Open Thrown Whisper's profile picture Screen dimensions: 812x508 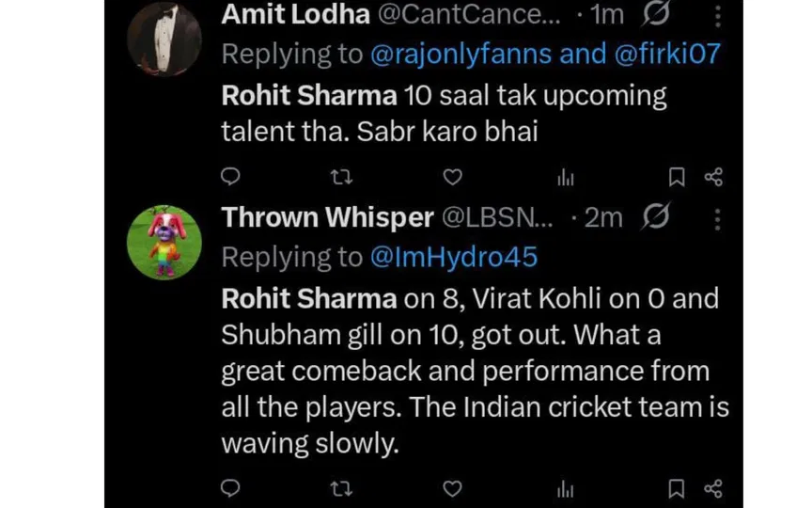[x=164, y=243]
